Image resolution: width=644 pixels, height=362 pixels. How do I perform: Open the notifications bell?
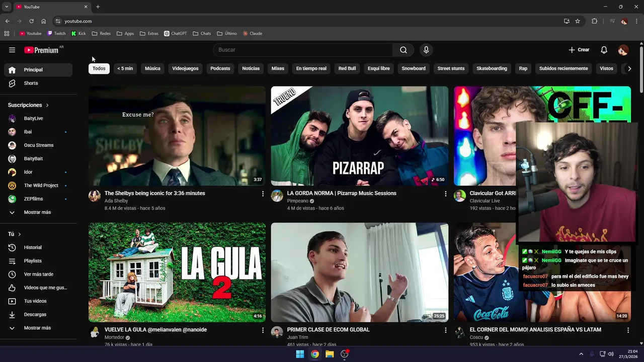604,50
